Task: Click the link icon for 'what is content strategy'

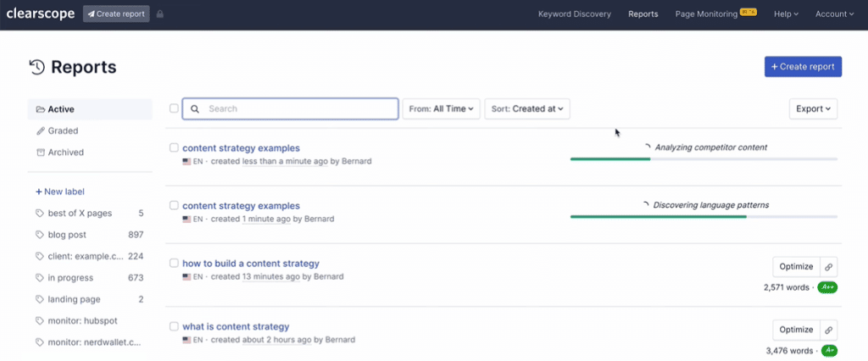Action: [829, 330]
